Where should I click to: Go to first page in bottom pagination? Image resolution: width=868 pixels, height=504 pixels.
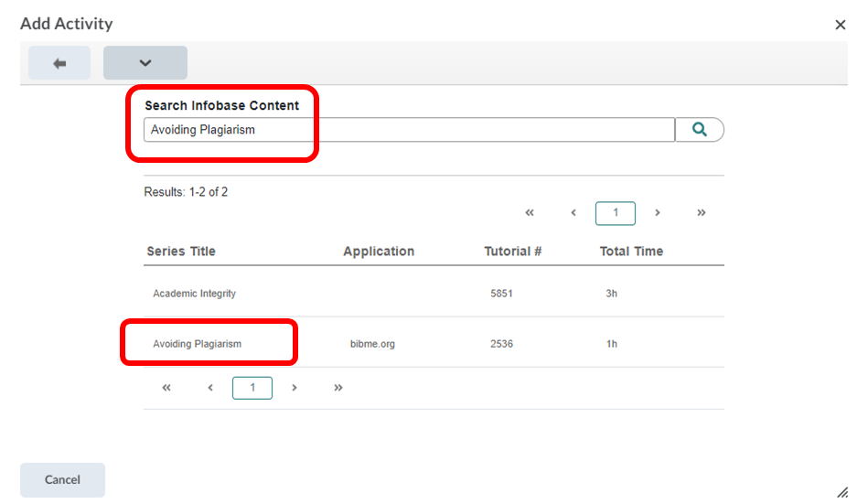pyautogui.click(x=166, y=388)
